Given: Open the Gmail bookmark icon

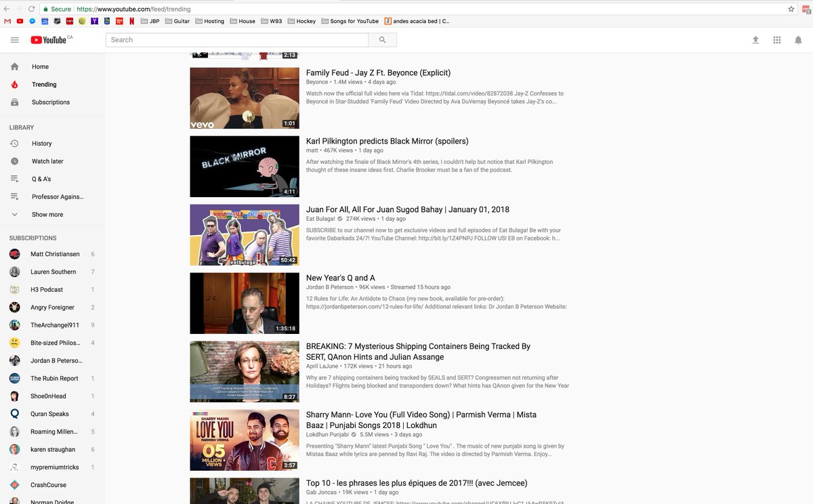Looking at the screenshot, I should point(7,21).
